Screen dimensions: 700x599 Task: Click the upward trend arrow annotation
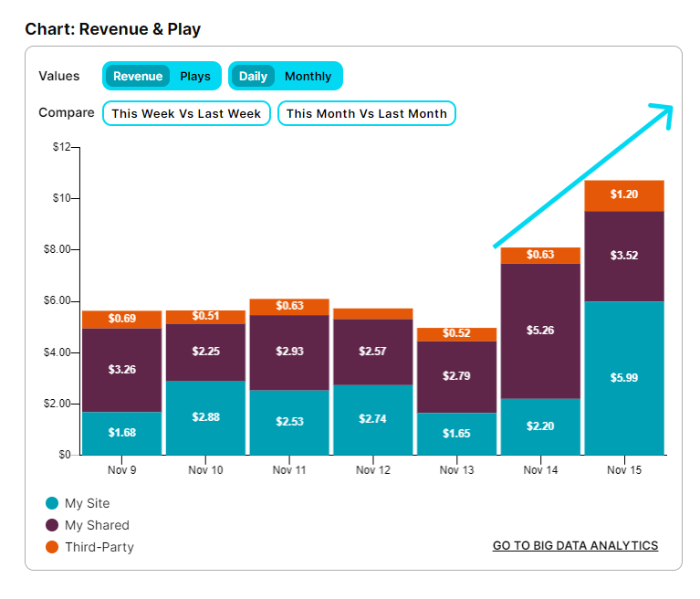click(x=583, y=175)
